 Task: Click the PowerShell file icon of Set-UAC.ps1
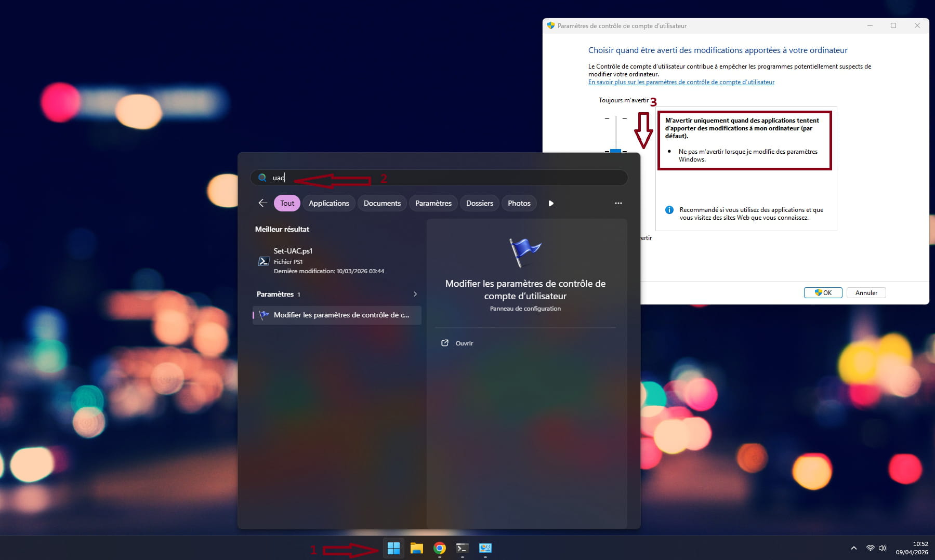coord(264,261)
